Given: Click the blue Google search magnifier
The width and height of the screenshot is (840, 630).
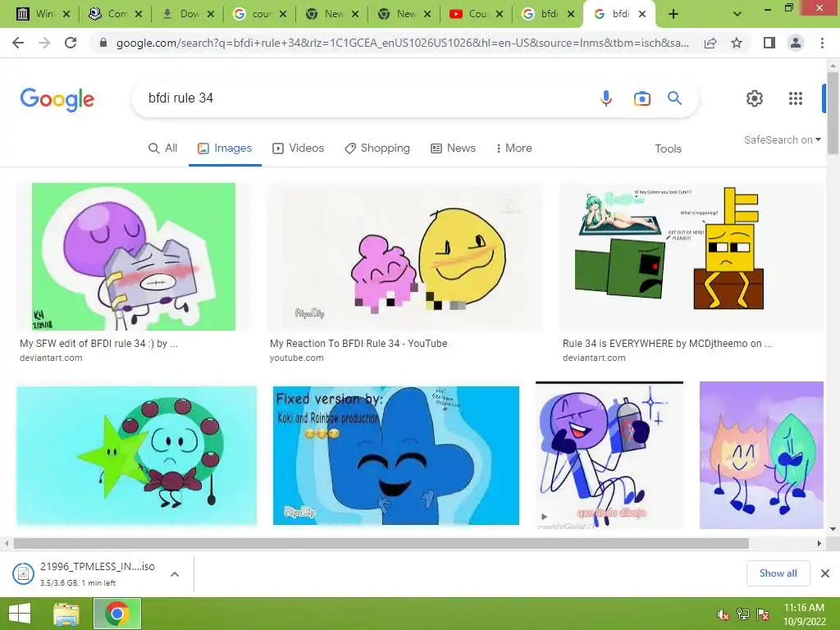Looking at the screenshot, I should pyautogui.click(x=674, y=98).
